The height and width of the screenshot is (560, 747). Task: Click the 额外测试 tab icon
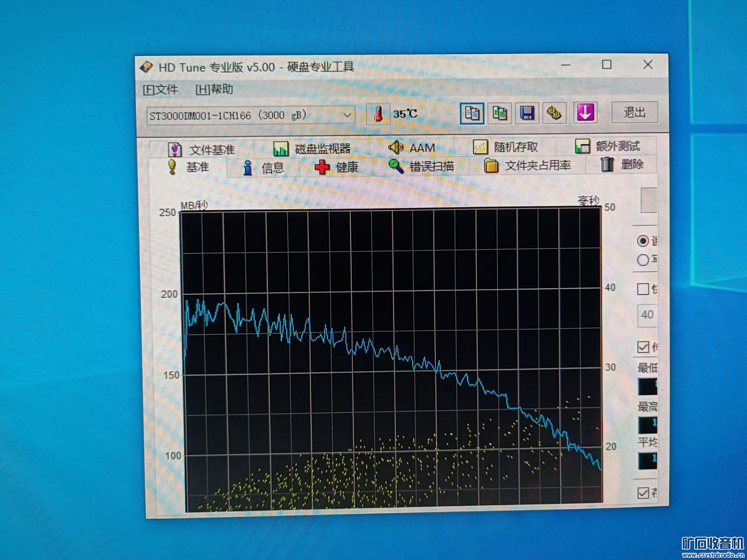click(582, 146)
